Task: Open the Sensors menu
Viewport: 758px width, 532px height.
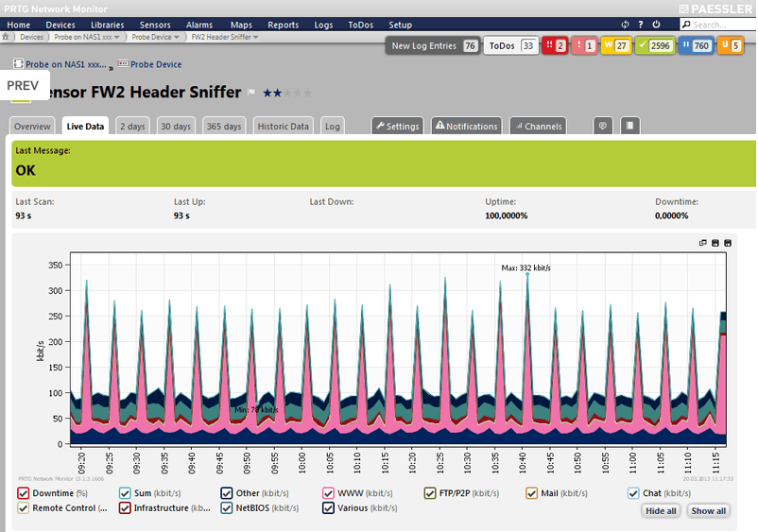Action: click(155, 25)
